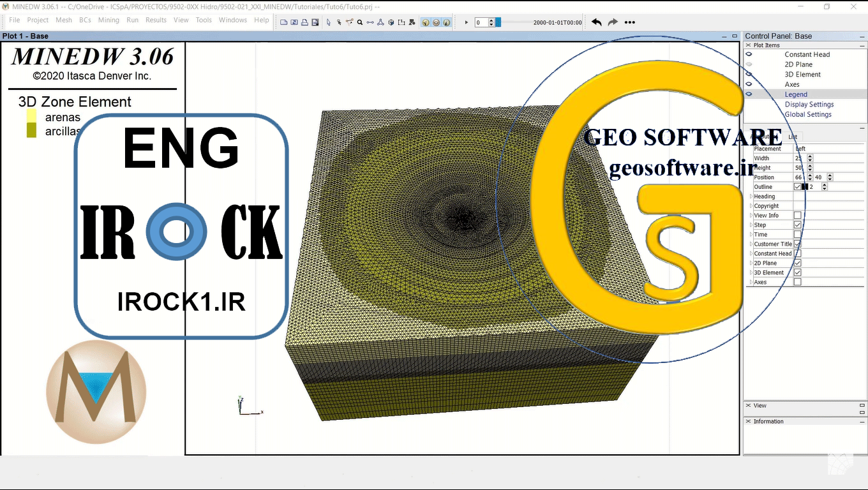Select Constant Head in Plot Items list
The image size is (868, 490).
click(x=807, y=55)
